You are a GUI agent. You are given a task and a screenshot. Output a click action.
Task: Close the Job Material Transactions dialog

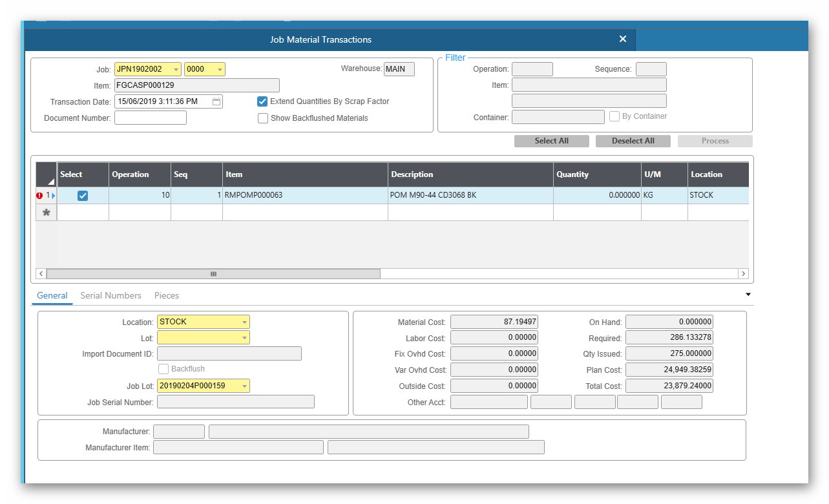pyautogui.click(x=622, y=39)
